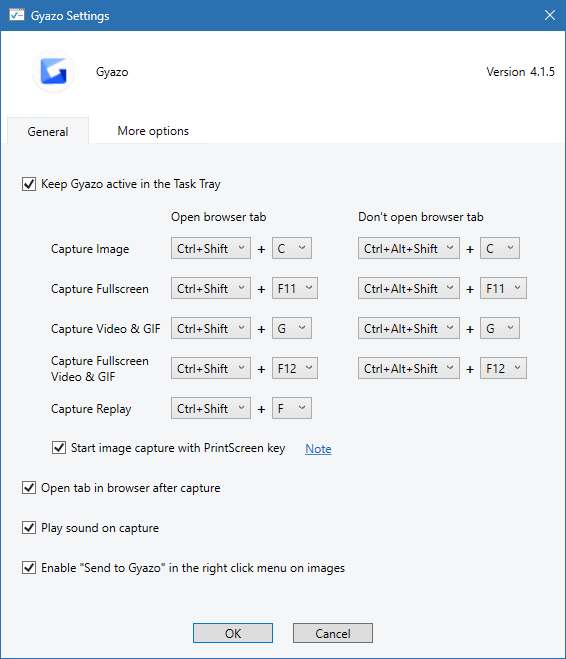Switch to the More options tab
This screenshot has height=659, width=566.
[x=153, y=131]
